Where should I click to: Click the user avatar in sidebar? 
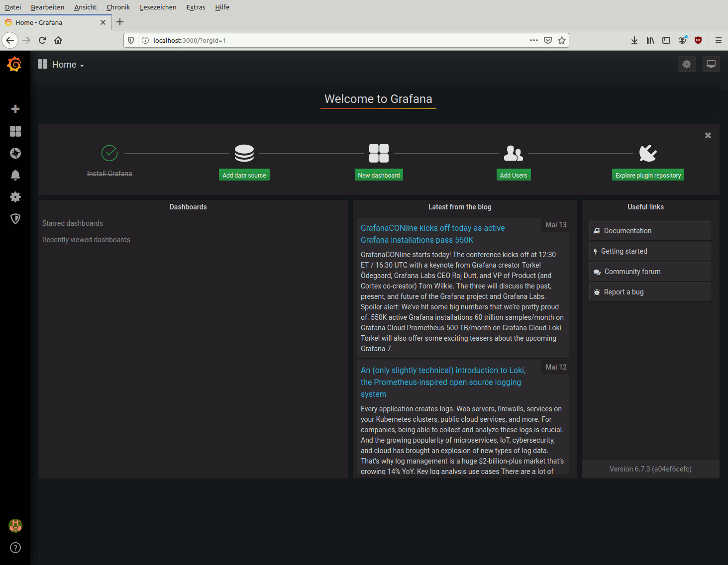[15, 526]
